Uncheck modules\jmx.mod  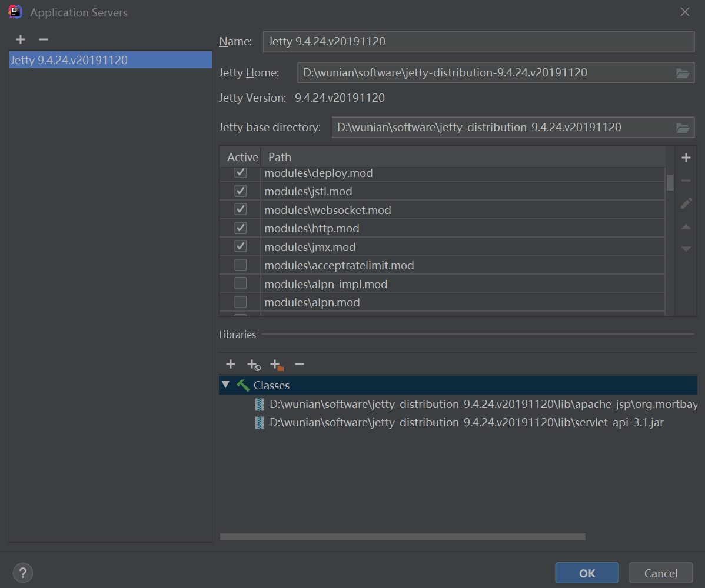[241, 246]
